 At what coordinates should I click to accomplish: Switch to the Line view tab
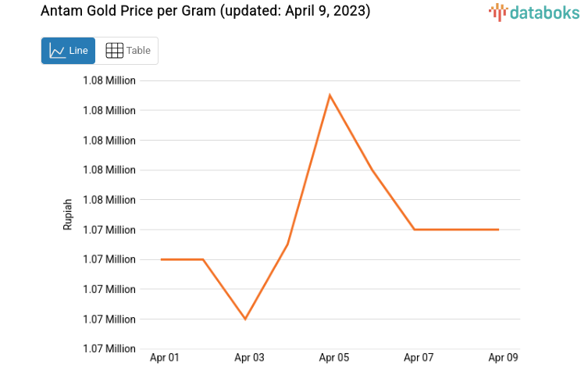69,51
